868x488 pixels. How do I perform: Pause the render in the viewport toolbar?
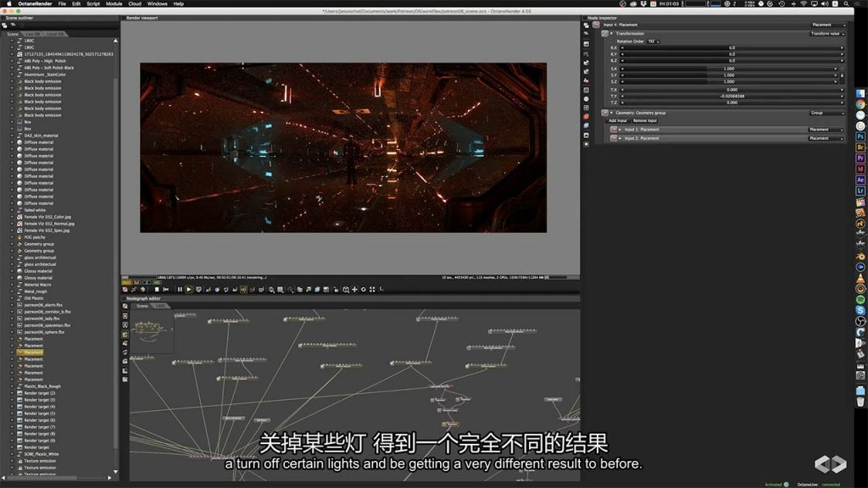[x=179, y=290]
